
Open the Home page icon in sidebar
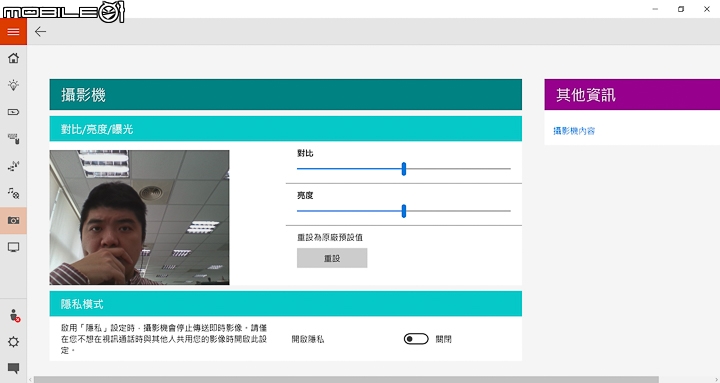click(x=13, y=58)
